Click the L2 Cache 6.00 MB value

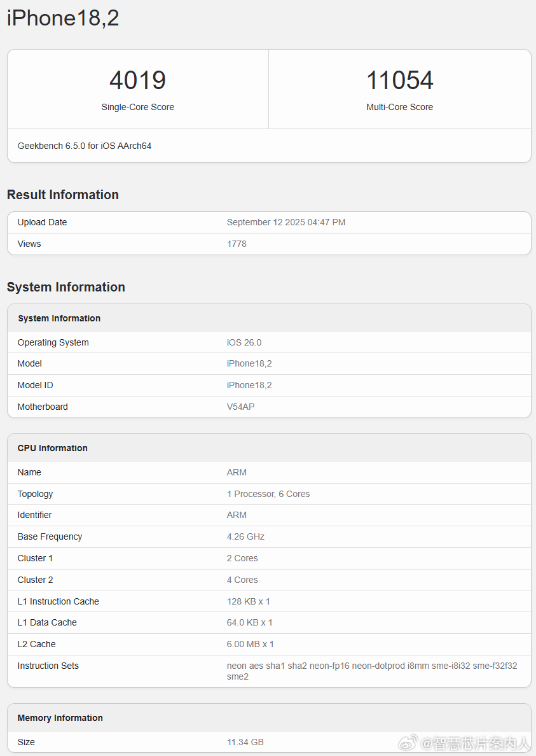(x=251, y=644)
